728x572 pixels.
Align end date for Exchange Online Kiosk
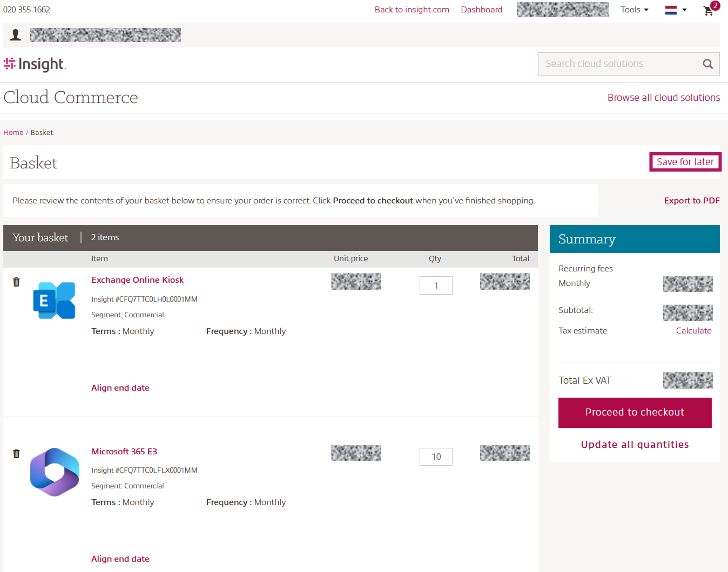[120, 388]
